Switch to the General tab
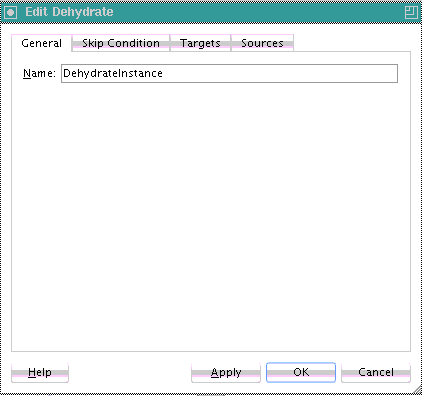 42,43
